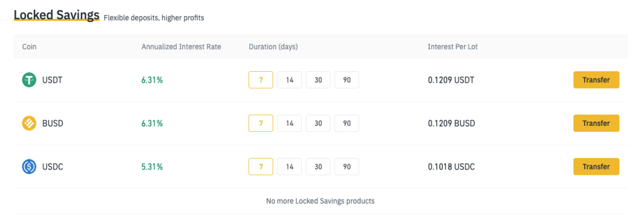This screenshot has width=644, height=218.
Task: Select 7-day duration for USDC
Action: pos(261,166)
